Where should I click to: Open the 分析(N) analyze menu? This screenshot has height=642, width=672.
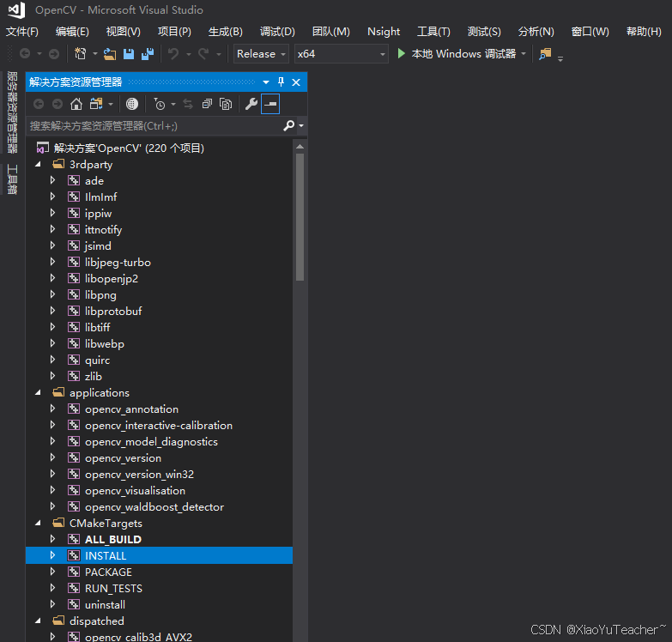(536, 32)
